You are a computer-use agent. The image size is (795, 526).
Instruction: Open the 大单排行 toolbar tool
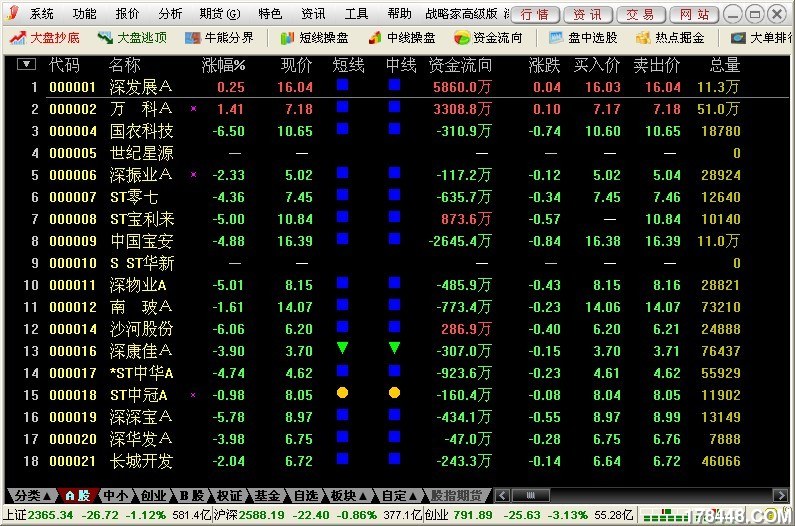761,38
